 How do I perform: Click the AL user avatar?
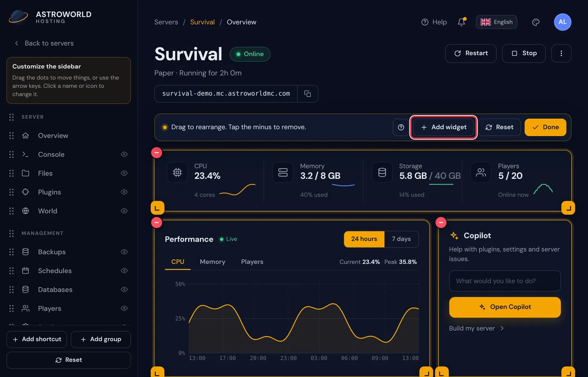(x=562, y=22)
